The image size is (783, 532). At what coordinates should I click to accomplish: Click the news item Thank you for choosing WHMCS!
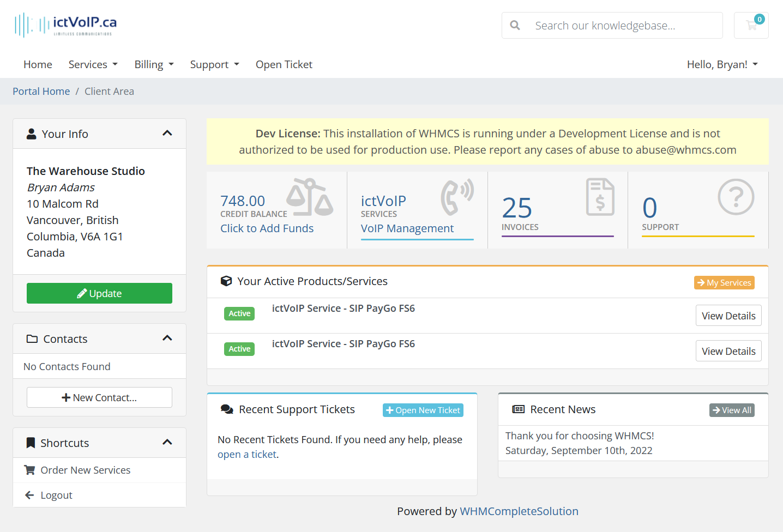580,436
